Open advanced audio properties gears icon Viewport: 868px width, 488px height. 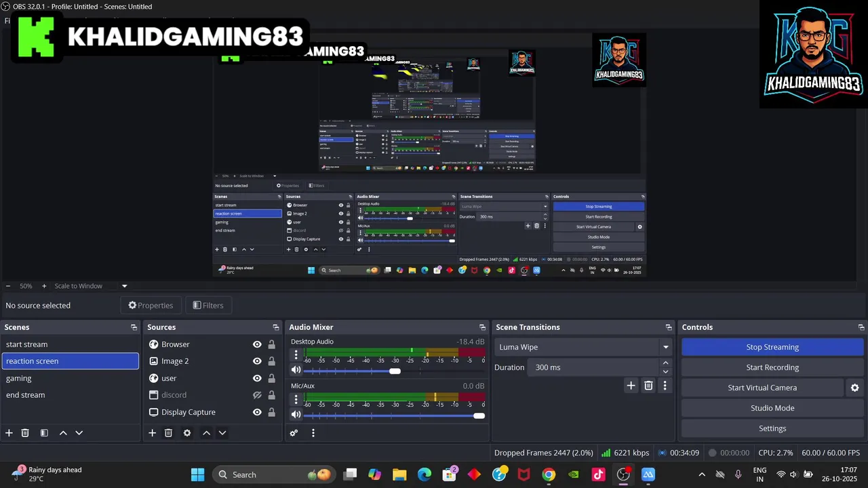294,433
